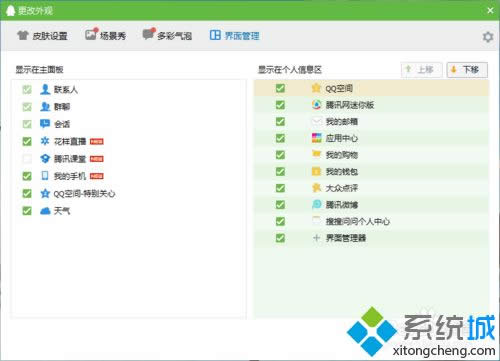Click the 界面管理器 plus icon
The height and width of the screenshot is (361, 500).
point(316,238)
